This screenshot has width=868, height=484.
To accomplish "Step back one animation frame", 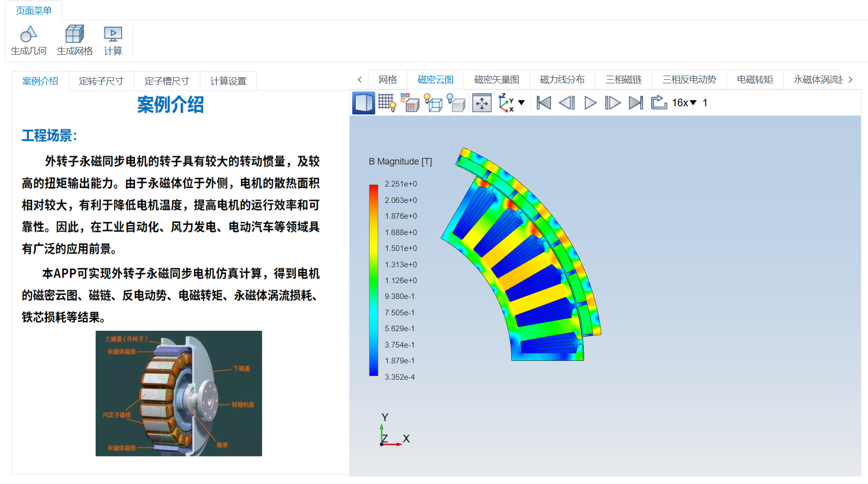I will (x=567, y=103).
